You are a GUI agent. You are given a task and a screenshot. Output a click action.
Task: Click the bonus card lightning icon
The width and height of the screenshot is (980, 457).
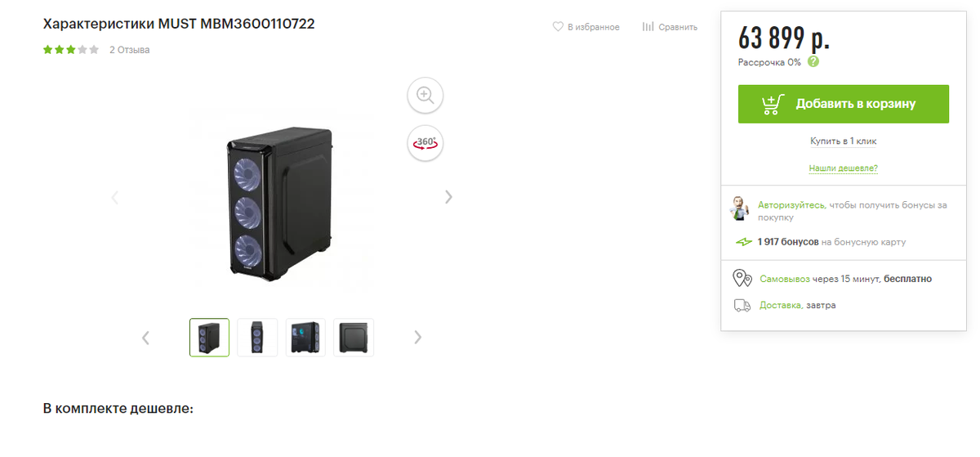tap(743, 242)
